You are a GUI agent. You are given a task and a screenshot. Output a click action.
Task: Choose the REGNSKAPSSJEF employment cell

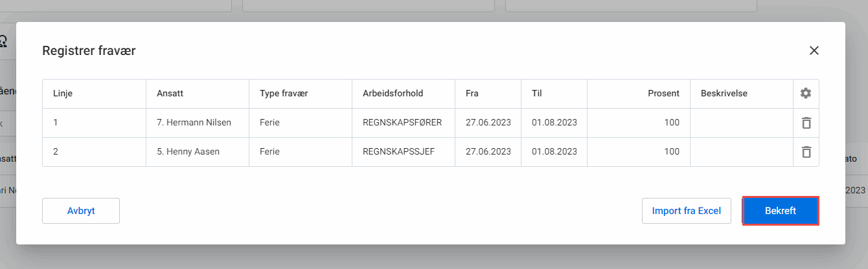pyautogui.click(x=398, y=152)
